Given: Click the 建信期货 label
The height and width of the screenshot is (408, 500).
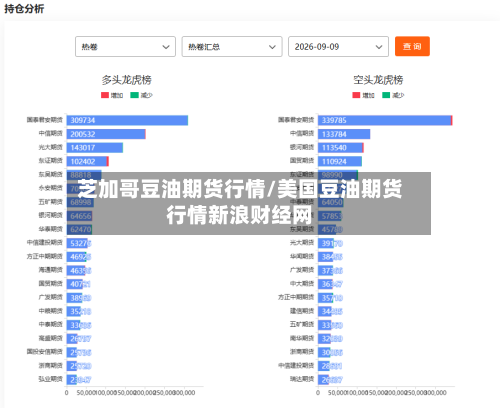Looking at the screenshot, I should click(302, 311).
